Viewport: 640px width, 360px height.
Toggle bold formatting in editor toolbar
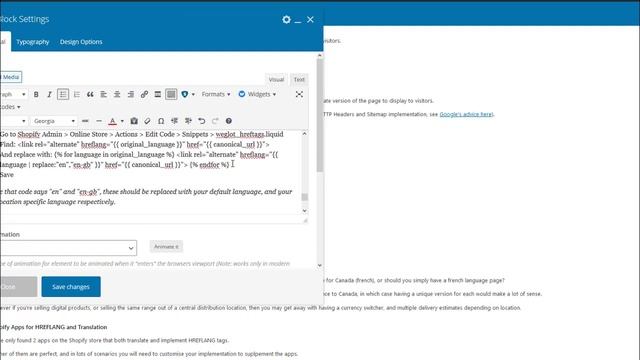coord(36,94)
